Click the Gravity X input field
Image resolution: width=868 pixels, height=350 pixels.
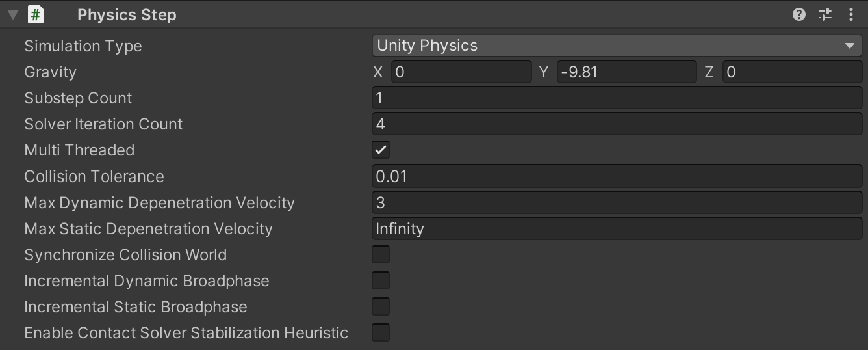click(x=462, y=72)
